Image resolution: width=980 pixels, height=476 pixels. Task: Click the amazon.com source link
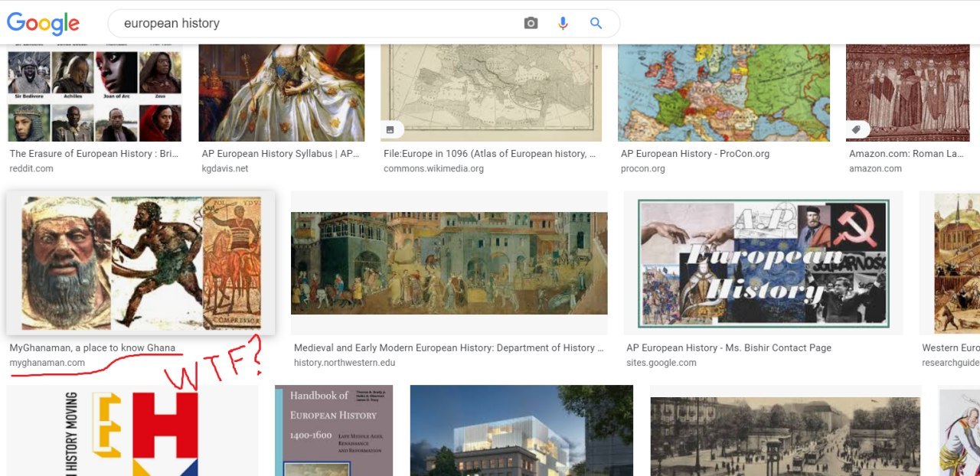875,169
